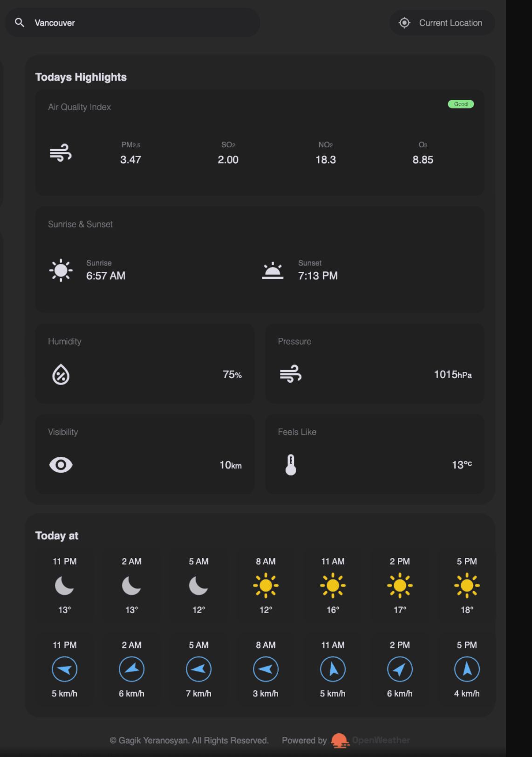Click the 1015hPa pressure reading
This screenshot has width=532, height=757.
pos(452,375)
